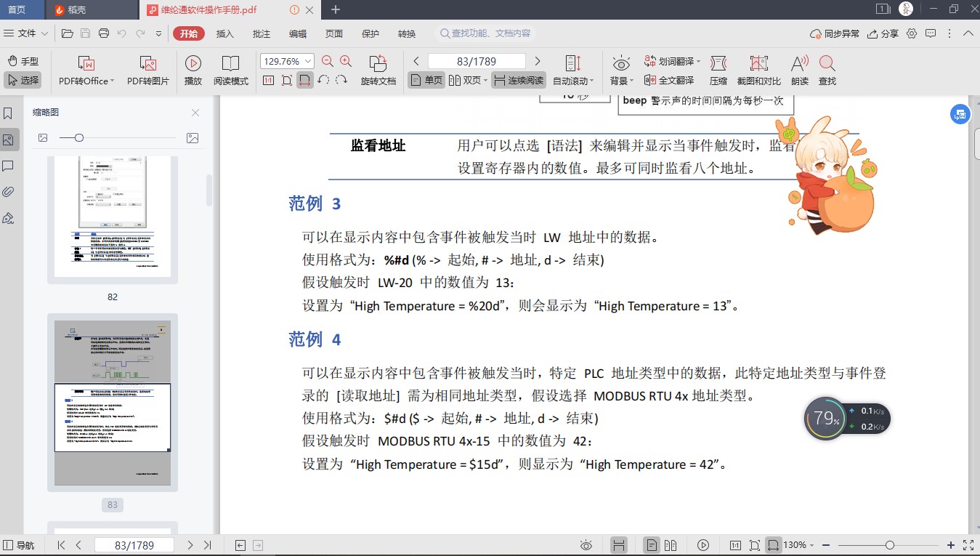Select the page 82 thumbnail
Image resolution: width=980 pixels, height=556 pixels.
112,218
